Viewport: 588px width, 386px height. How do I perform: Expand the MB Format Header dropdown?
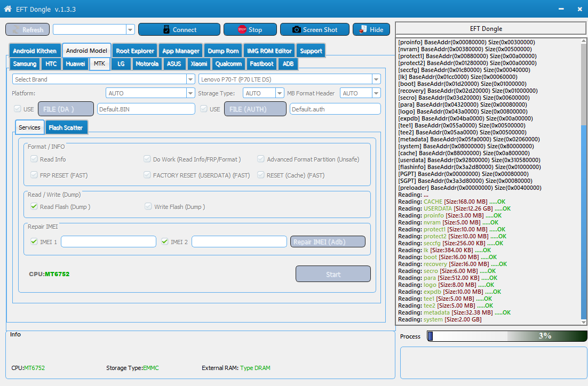point(376,93)
